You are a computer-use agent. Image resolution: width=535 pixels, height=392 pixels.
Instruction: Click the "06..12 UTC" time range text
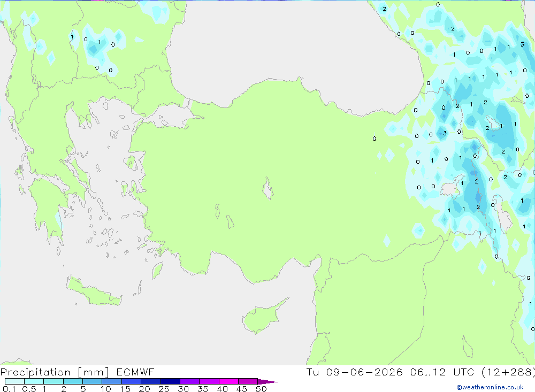442,372
